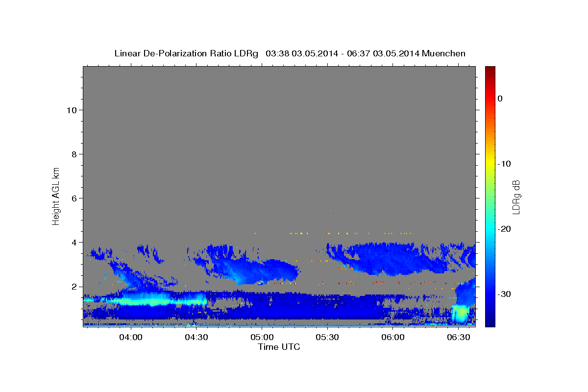Click the "Muenchen" location text in title
Viewport: 588px width, 392px height.
[x=444, y=53]
